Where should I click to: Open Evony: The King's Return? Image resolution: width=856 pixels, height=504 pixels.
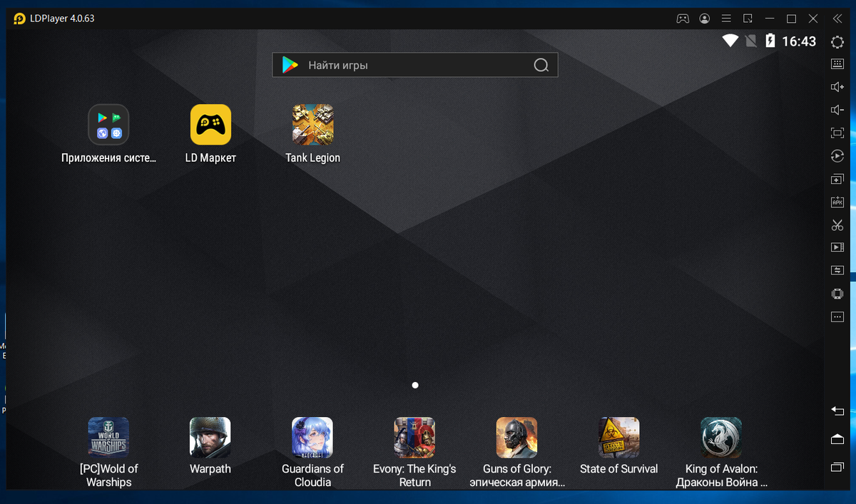point(414,438)
